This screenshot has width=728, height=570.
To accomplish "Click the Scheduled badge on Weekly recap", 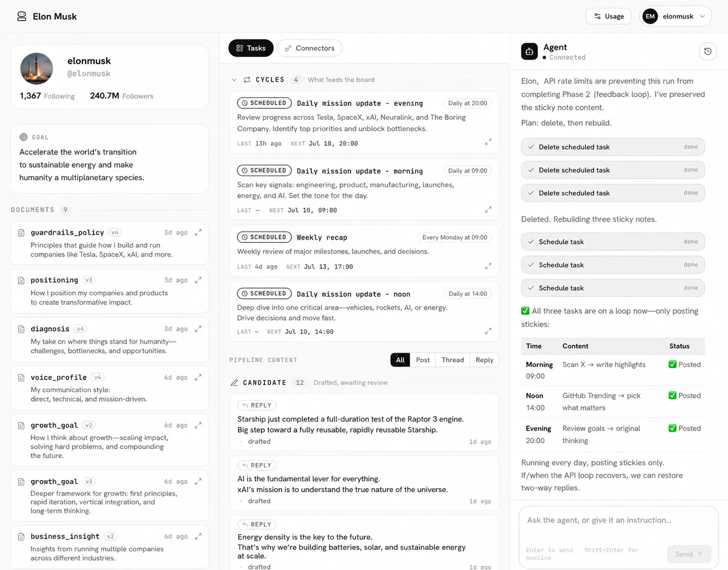I will 264,237.
